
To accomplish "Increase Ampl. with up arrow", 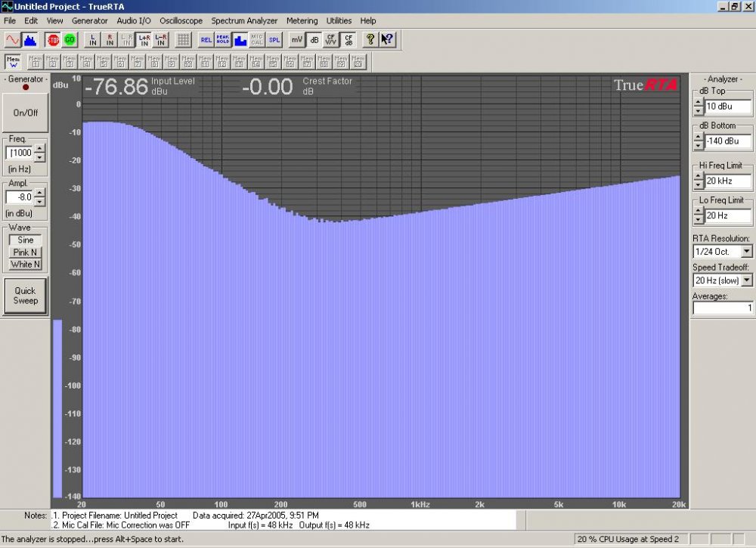I will 40,193.
